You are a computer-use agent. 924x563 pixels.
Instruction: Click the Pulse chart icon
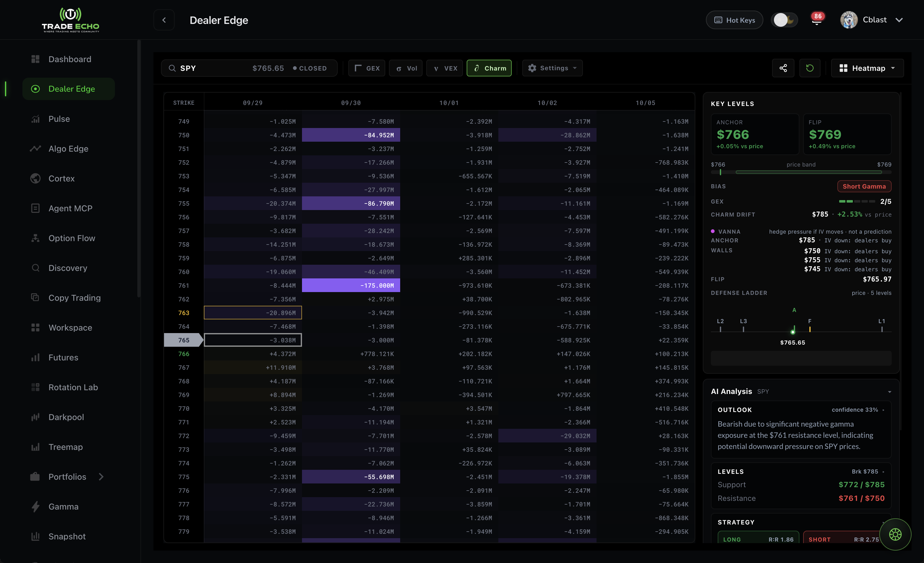click(x=35, y=119)
